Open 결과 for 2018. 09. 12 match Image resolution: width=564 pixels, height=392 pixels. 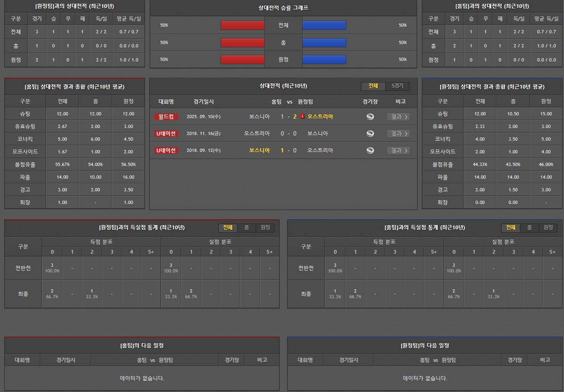click(x=398, y=151)
